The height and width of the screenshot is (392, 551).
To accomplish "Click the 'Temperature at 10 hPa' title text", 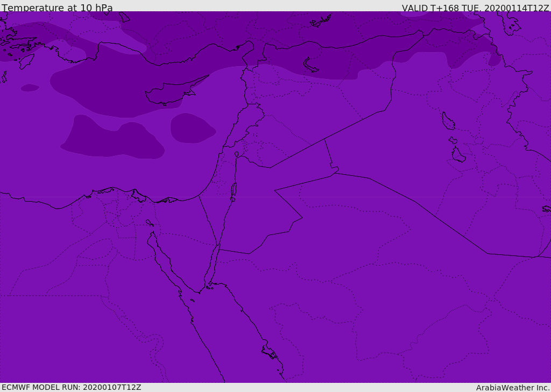I will [x=57, y=8].
